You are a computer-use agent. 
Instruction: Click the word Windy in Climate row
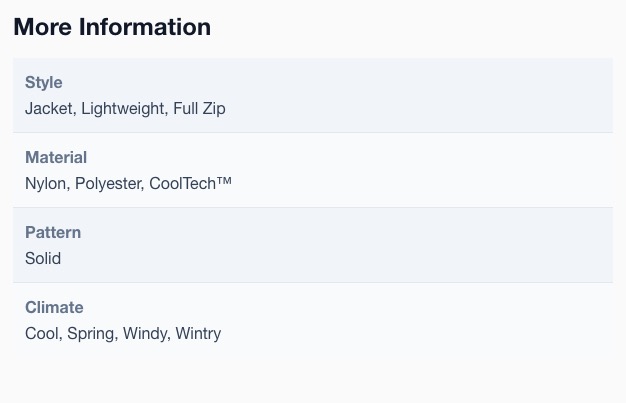pos(145,334)
